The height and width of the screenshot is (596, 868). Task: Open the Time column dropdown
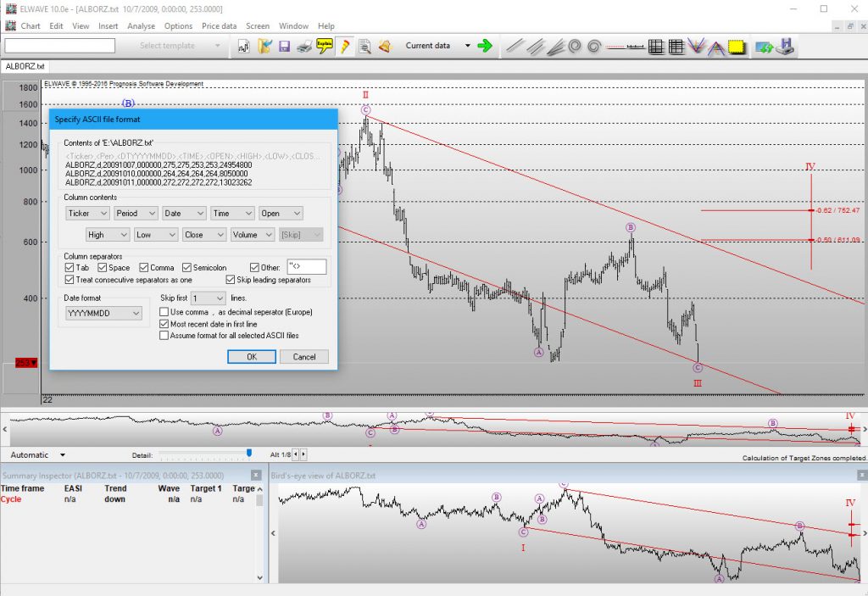[233, 214]
